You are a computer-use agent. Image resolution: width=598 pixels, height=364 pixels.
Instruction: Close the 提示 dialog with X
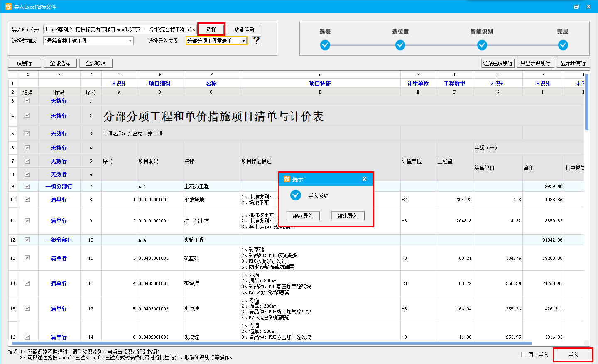(x=364, y=179)
